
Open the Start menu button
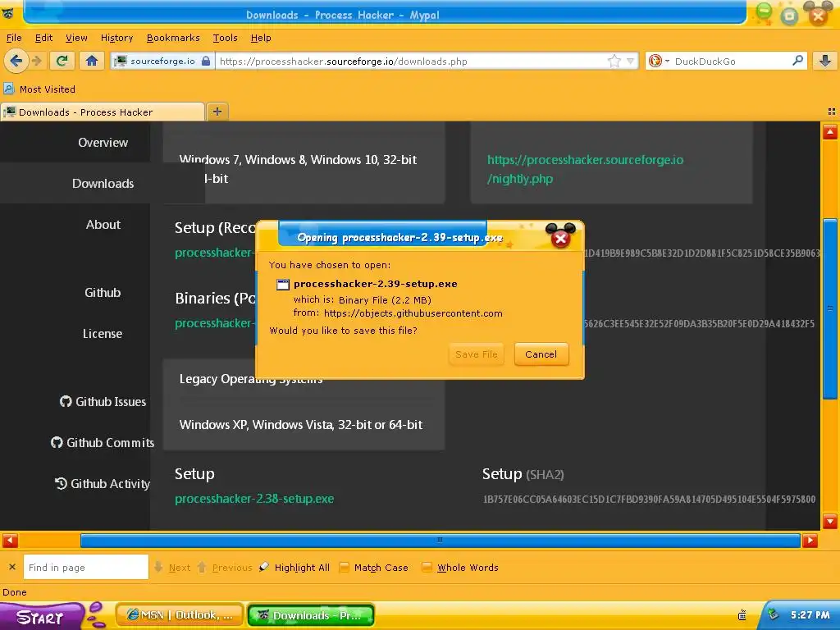(41, 617)
